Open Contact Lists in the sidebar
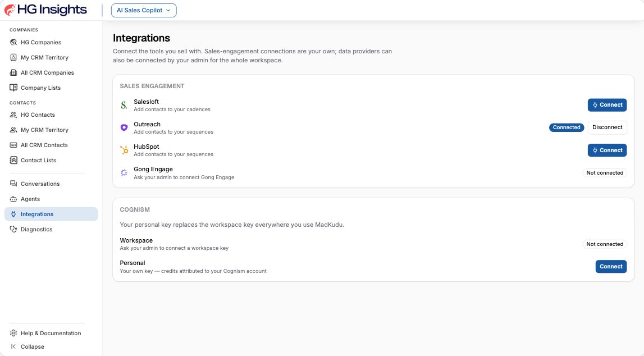The width and height of the screenshot is (644, 356). pos(51,161)
